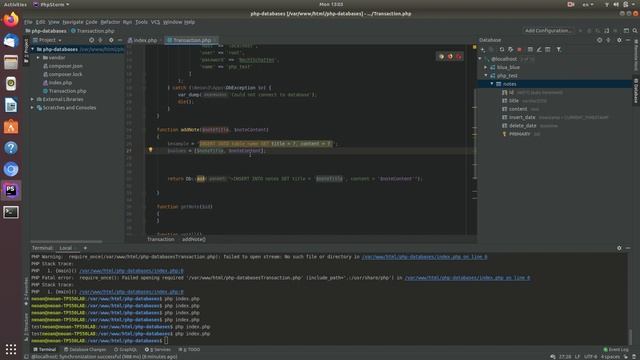Click the filter funnel icon in Database toolbar
Screen dimensions: 640x360
point(559,49)
